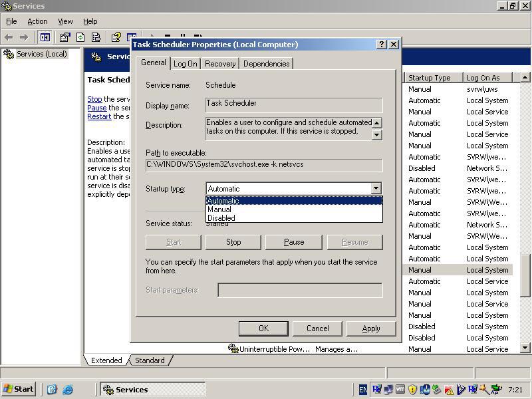
Task: Click the Show Desktop quick launch icon
Action: click(52, 389)
